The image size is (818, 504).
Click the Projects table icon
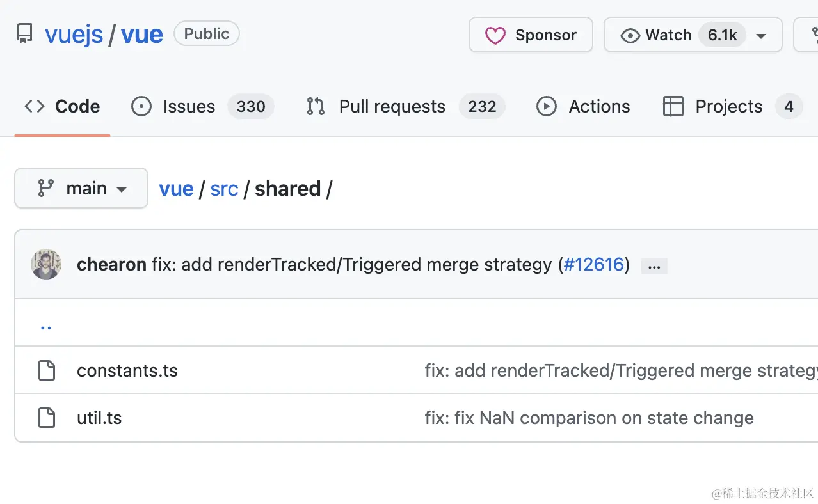pyautogui.click(x=673, y=106)
